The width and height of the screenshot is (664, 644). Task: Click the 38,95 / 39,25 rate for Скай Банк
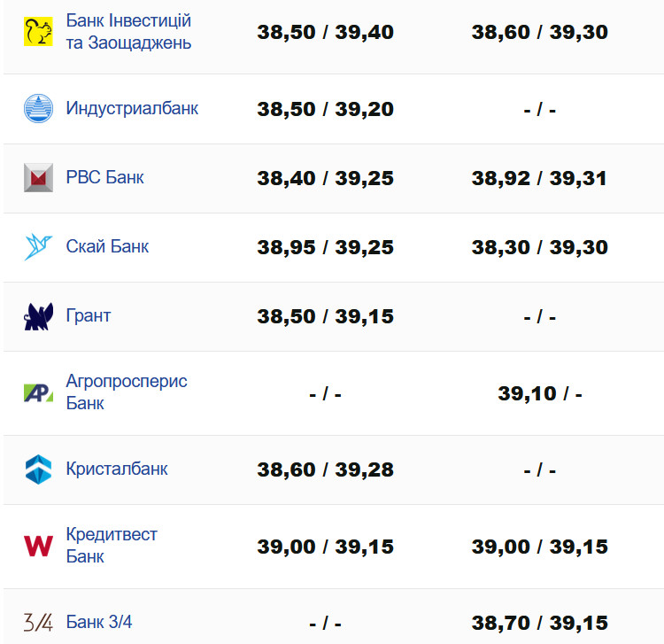(325, 247)
